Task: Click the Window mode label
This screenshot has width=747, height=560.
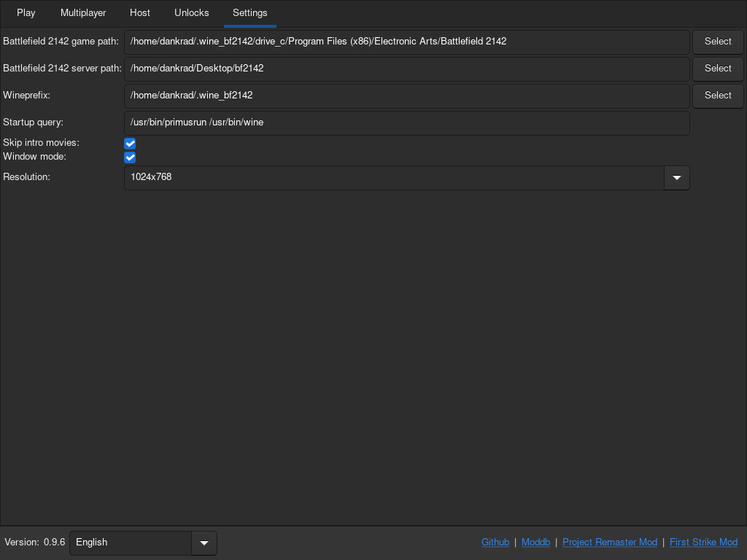Action: [x=34, y=156]
